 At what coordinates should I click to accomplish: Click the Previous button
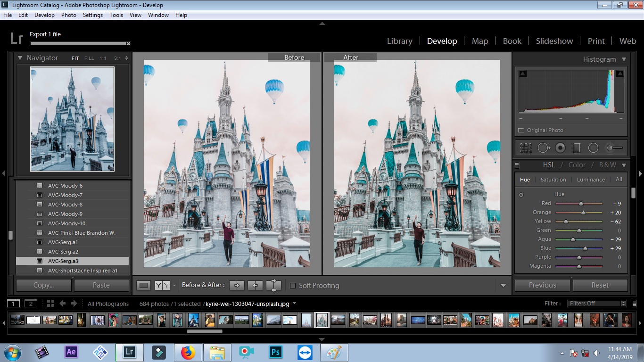tap(543, 285)
